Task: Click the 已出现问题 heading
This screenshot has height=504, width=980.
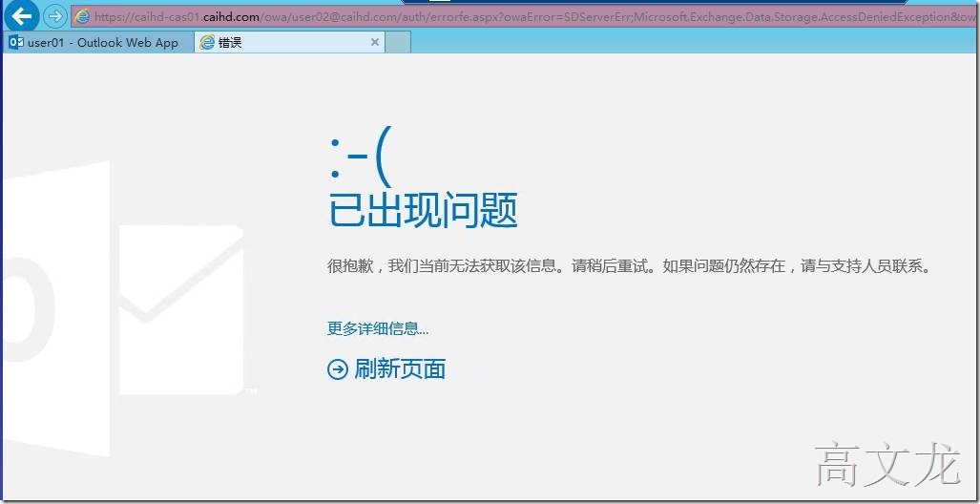Action: pyautogui.click(x=423, y=211)
